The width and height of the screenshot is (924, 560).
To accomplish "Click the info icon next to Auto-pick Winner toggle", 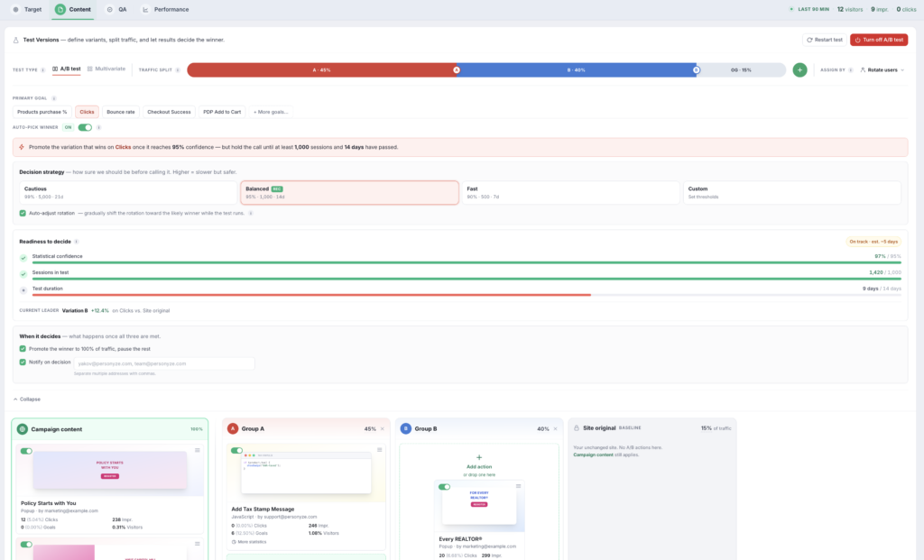I will click(x=99, y=127).
